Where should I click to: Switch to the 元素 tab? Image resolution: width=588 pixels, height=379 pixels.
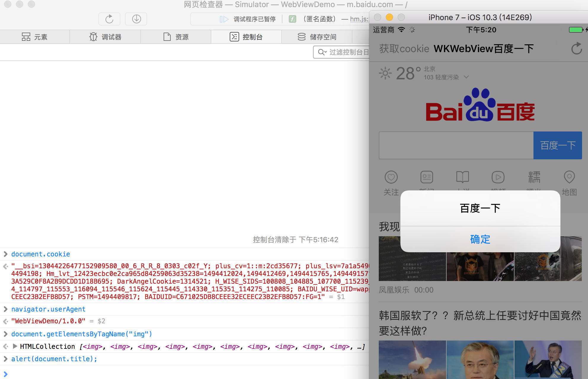[35, 37]
